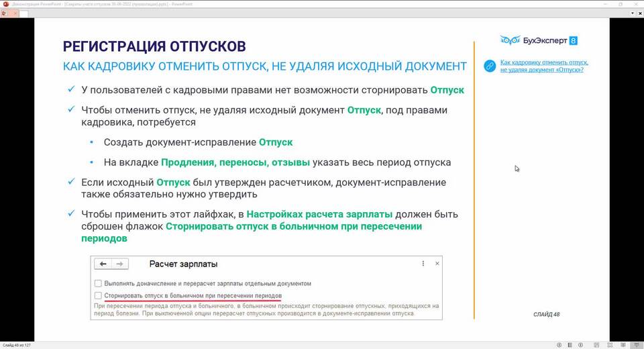The image size is (644, 349).
Task: Open slide menu icon between navigation arrows
Action: (569, 345)
